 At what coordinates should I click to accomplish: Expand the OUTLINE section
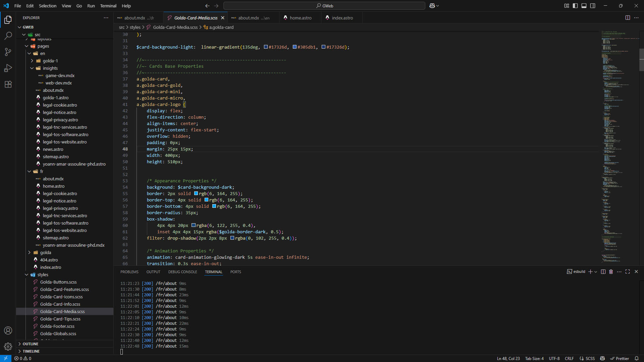30,344
